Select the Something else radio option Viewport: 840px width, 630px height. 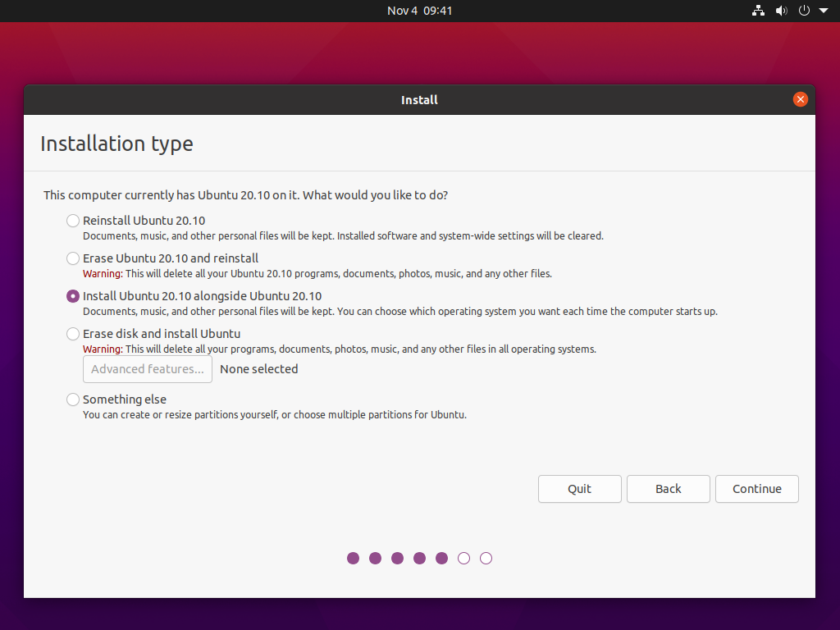coord(73,399)
